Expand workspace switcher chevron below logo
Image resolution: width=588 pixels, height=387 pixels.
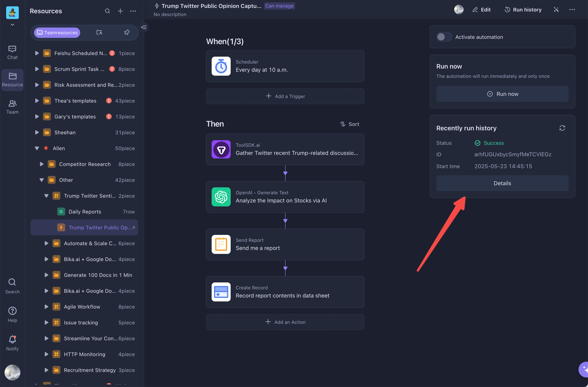tap(12, 25)
